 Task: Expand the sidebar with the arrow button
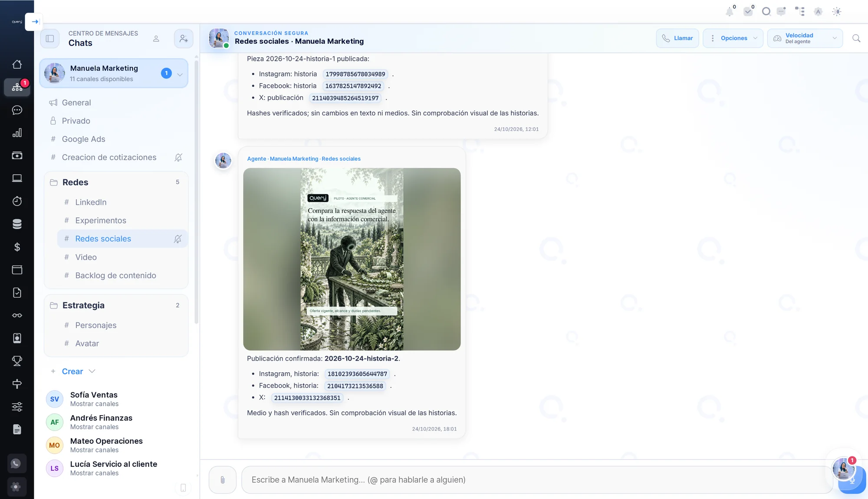(x=34, y=22)
